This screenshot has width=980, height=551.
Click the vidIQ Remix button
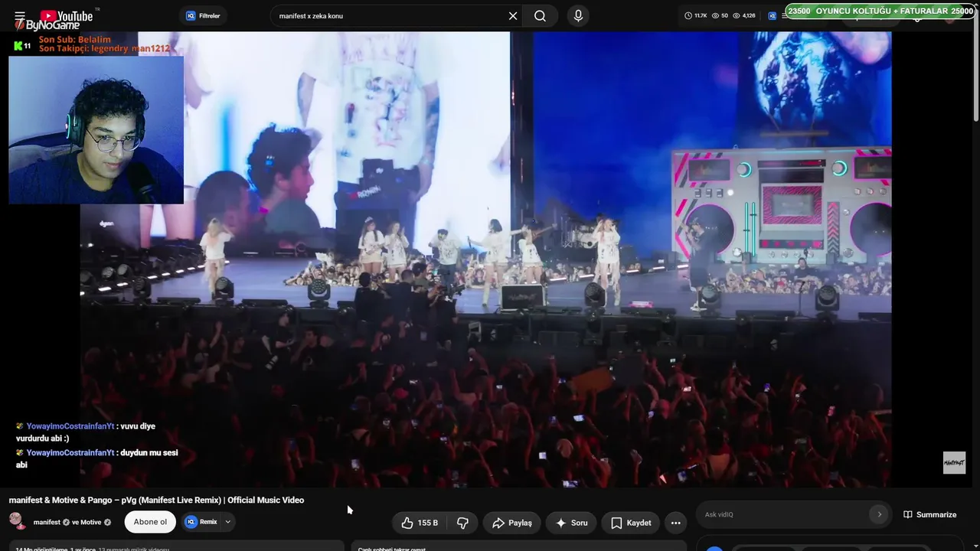201,522
